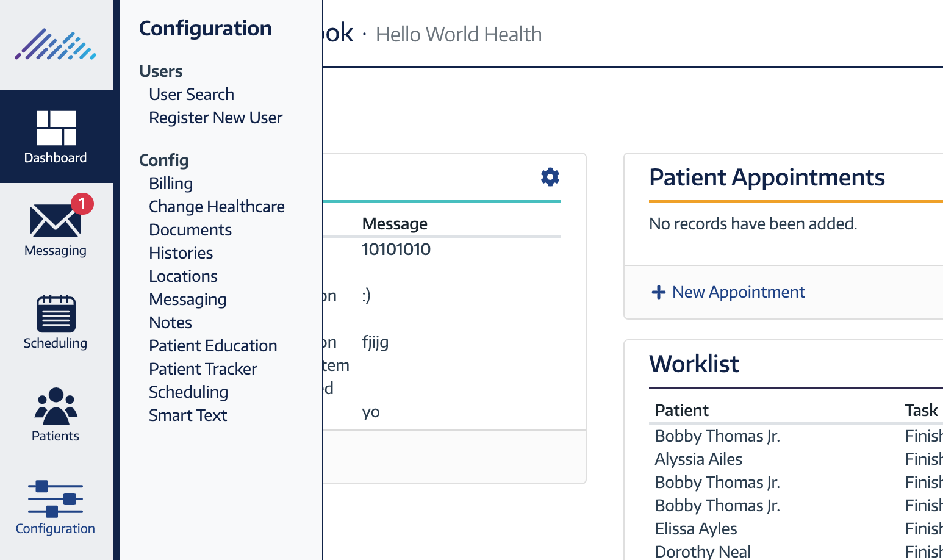
Task: Open worklist patient Dorothy Neal
Action: coord(703,551)
